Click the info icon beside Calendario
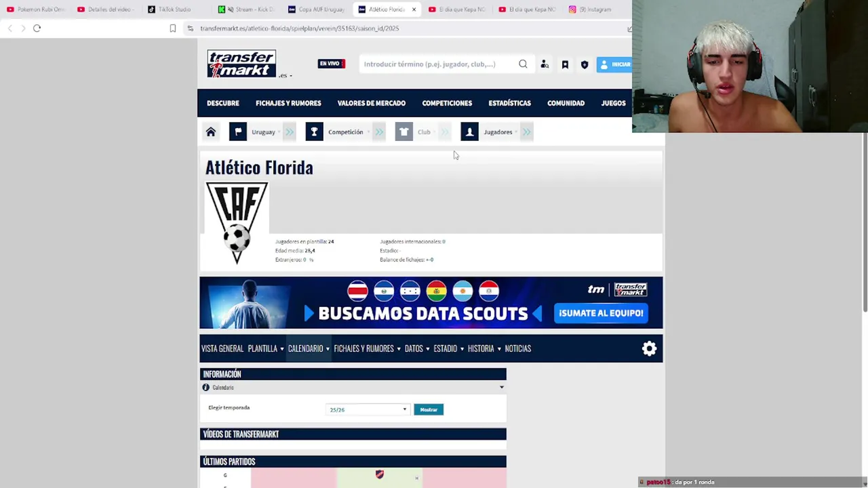This screenshot has height=488, width=868. coord(205,388)
